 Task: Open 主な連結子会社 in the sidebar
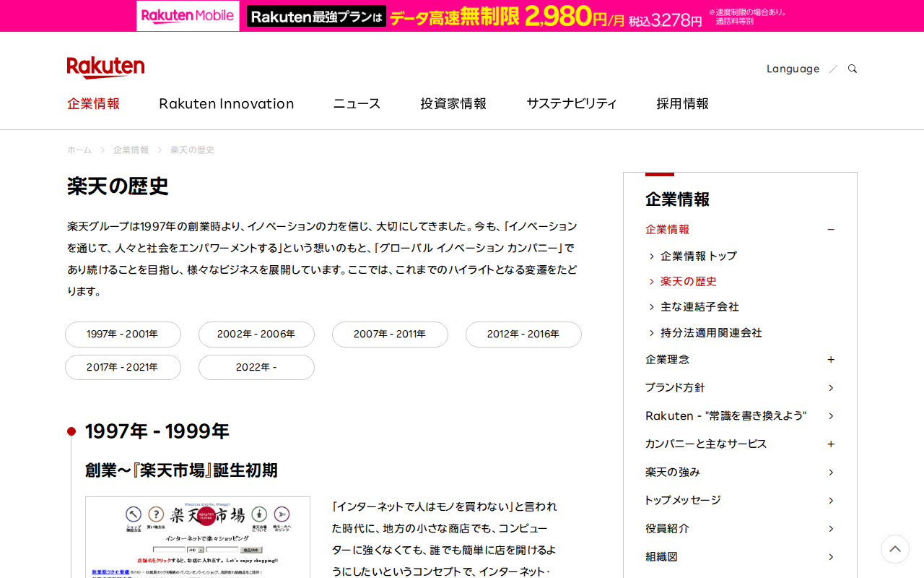coord(699,306)
